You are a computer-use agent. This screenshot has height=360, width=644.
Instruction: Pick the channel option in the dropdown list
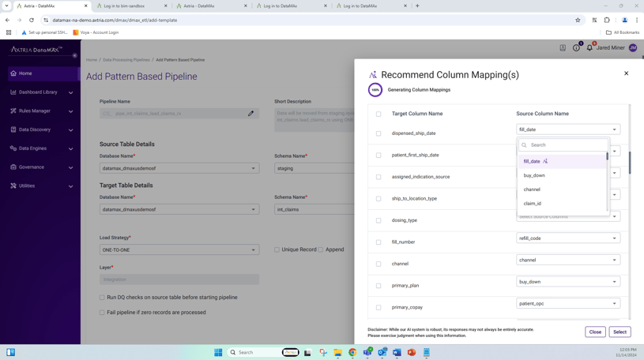532,189
